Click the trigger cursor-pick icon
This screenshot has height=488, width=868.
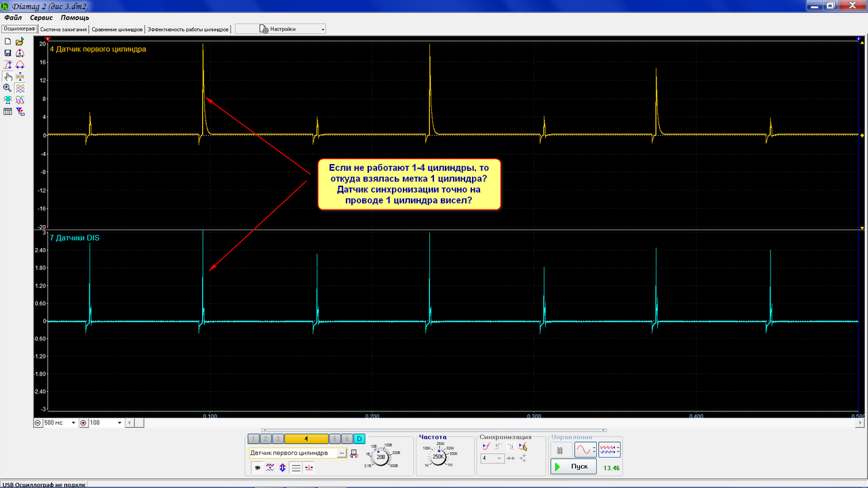click(524, 447)
